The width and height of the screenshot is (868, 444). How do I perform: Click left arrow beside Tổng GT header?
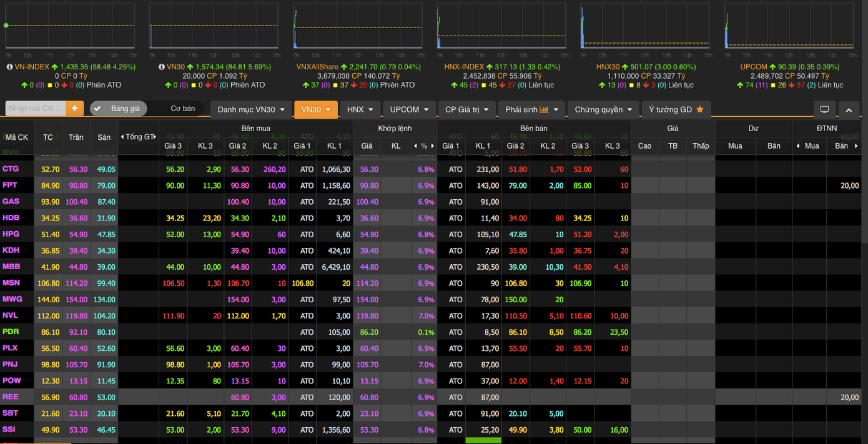coord(122,137)
